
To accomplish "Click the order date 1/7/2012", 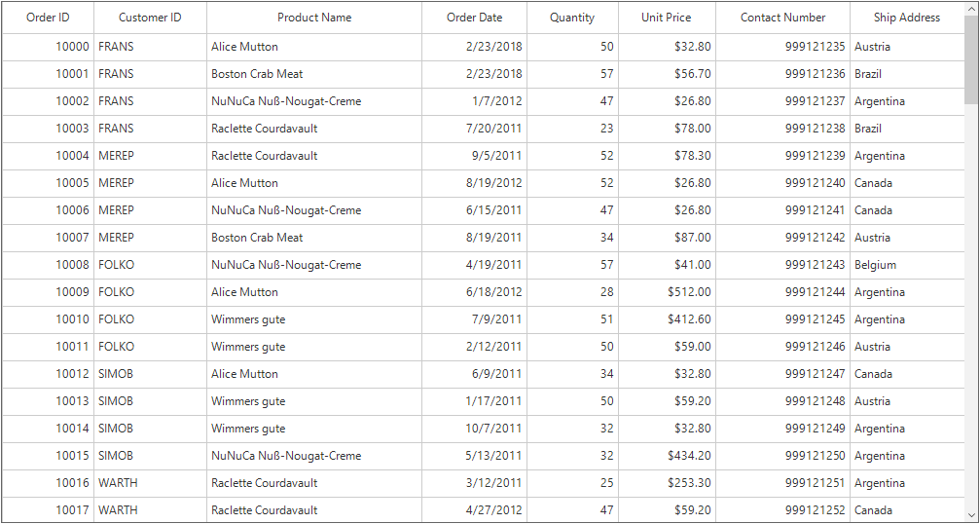I will click(x=474, y=101).
